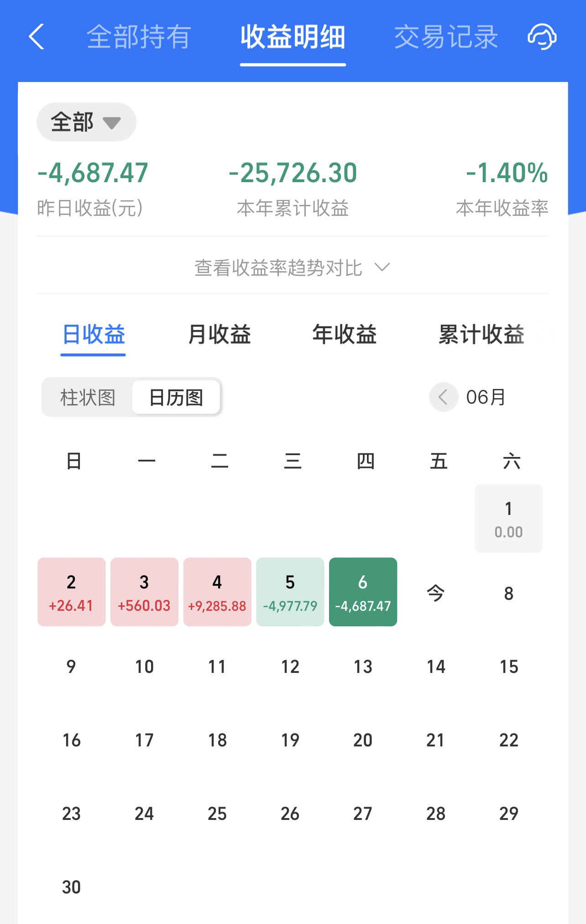The image size is (586, 924).
Task: Toggle to 日历图 view
Action: click(176, 397)
